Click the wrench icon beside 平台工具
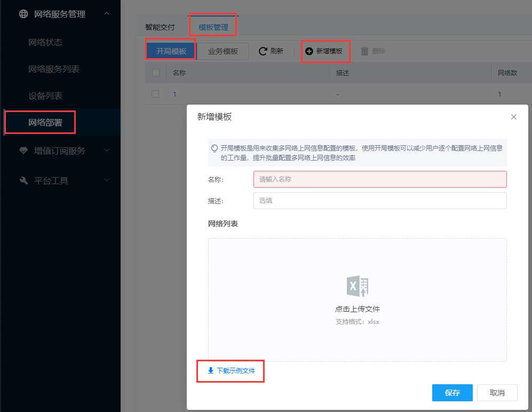The image size is (532, 412). point(23,180)
